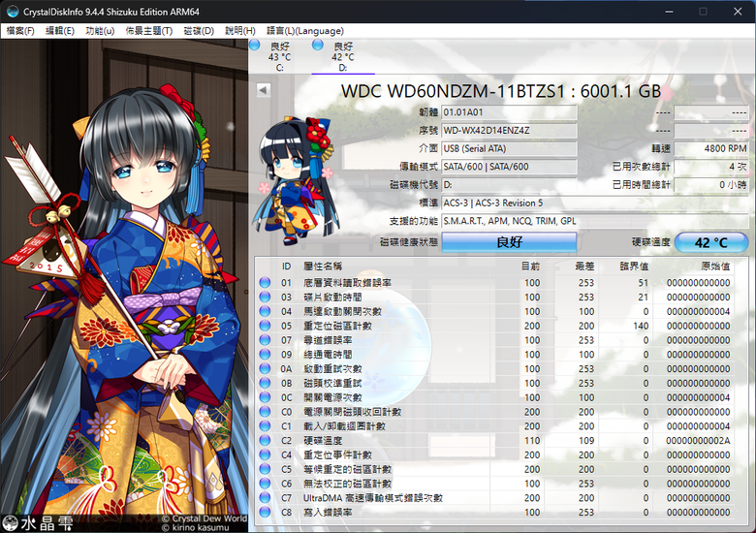Click the standard field ACS-3 Revision 5
756x533 pixels.
click(x=595, y=203)
